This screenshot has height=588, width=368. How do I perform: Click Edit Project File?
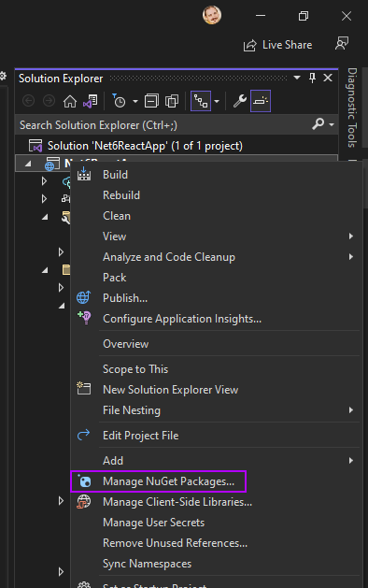coord(216,436)
